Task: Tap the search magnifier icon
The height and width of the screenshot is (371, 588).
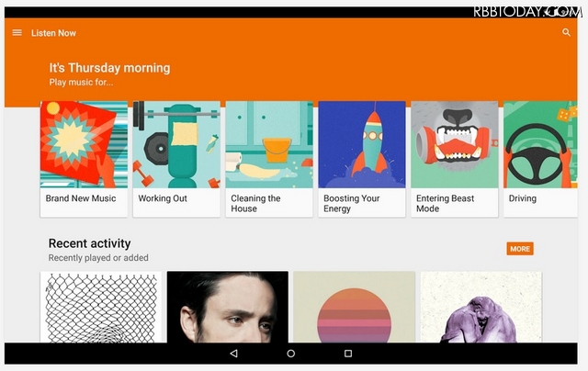Action: tap(566, 33)
